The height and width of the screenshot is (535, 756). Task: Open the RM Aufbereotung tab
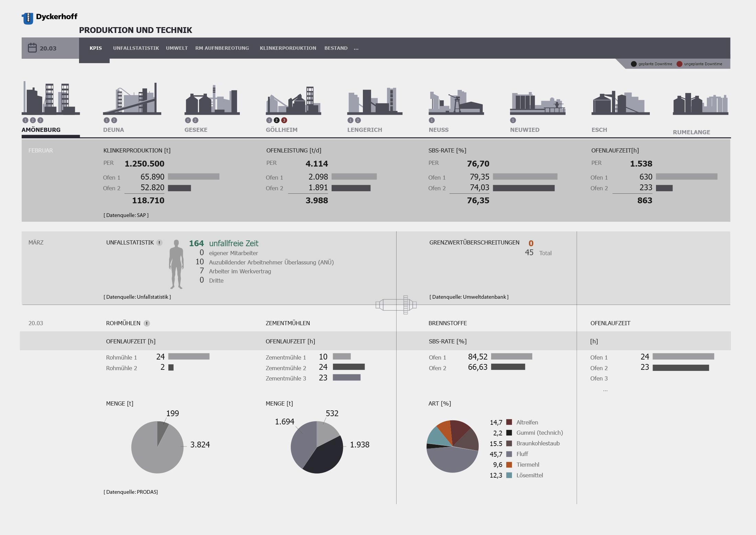pos(222,48)
